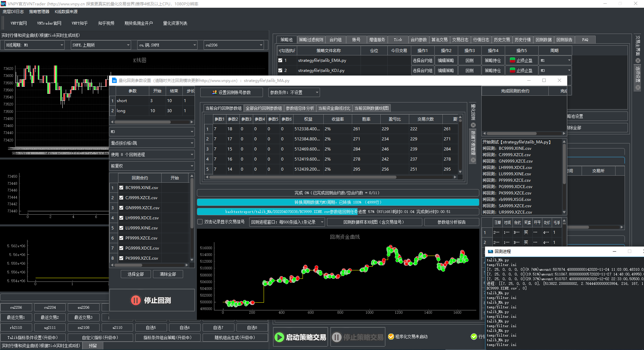
Task: Click the green 行情 status icon bottom right
Action: (474, 337)
